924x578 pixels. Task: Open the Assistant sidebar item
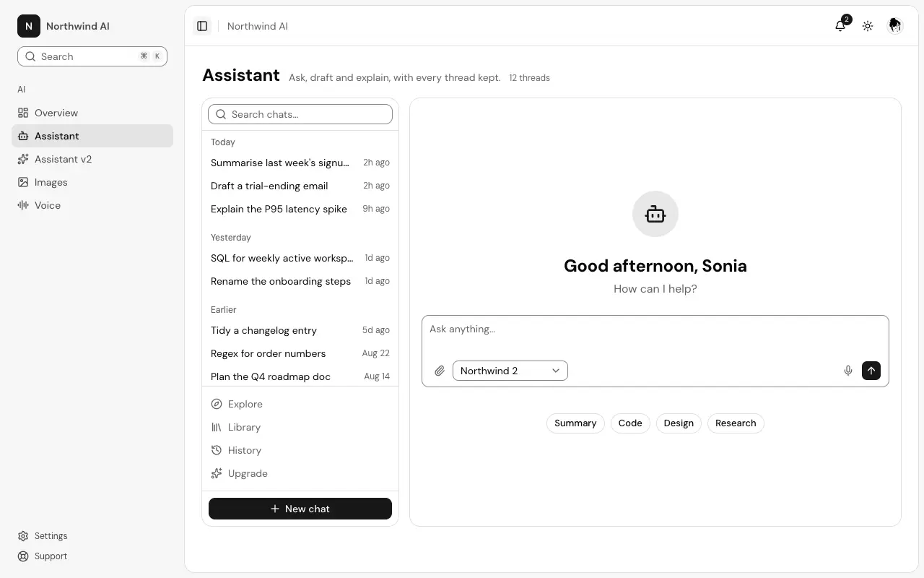click(92, 136)
